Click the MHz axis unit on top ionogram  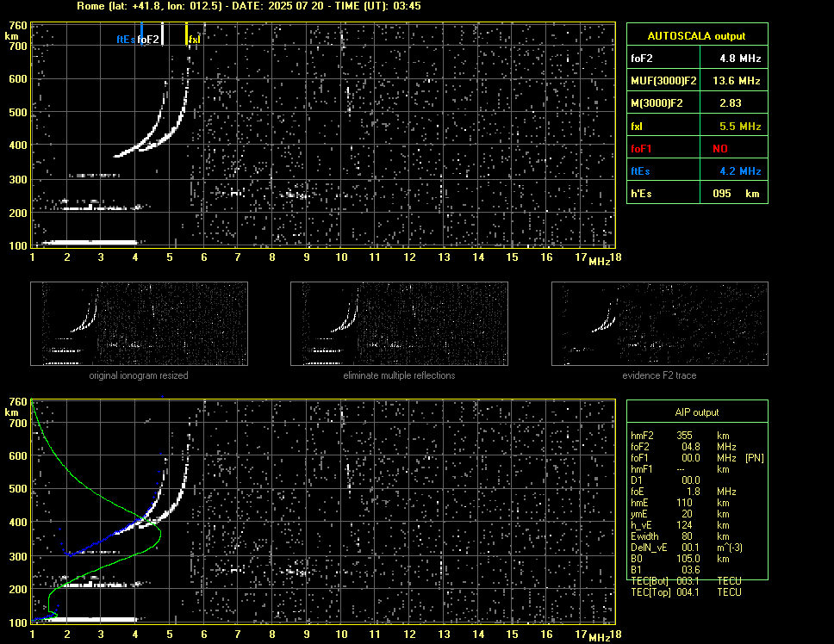pos(600,262)
